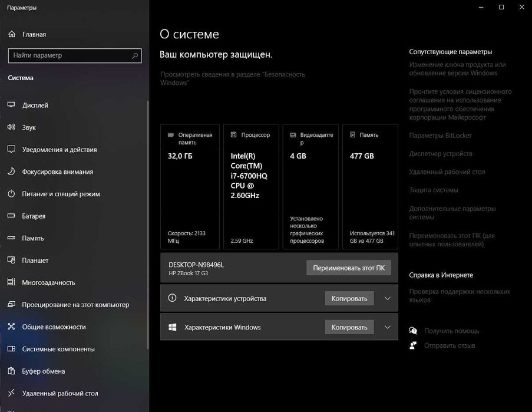Expand the Характеристики устройства section chevron
Viewport: 532px width, 412px height.
tap(387, 298)
